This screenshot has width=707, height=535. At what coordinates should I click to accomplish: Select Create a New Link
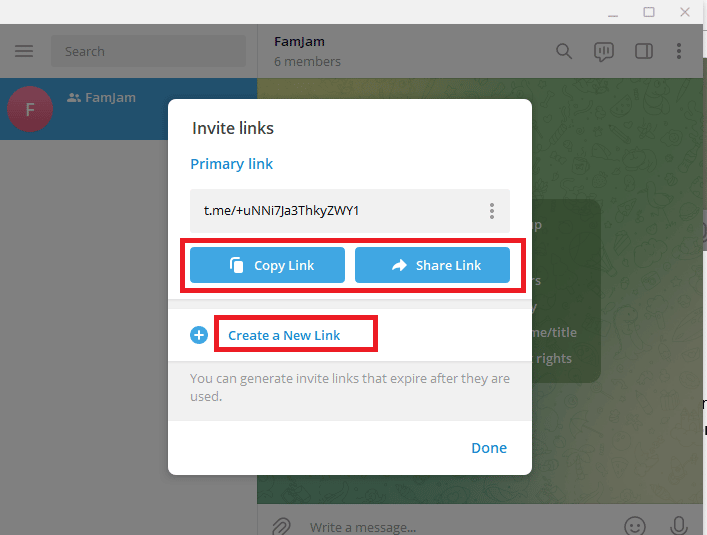[x=284, y=335]
